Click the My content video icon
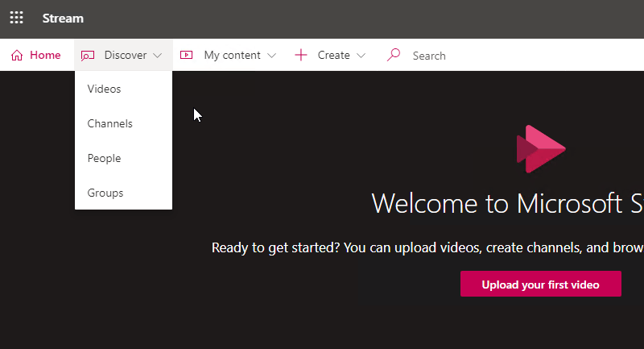The width and height of the screenshot is (644, 349). tap(187, 56)
